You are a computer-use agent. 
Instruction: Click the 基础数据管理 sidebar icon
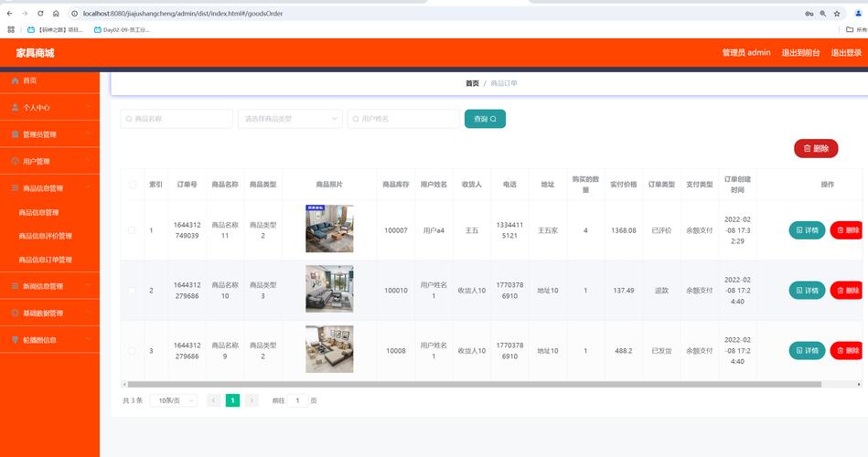click(15, 314)
